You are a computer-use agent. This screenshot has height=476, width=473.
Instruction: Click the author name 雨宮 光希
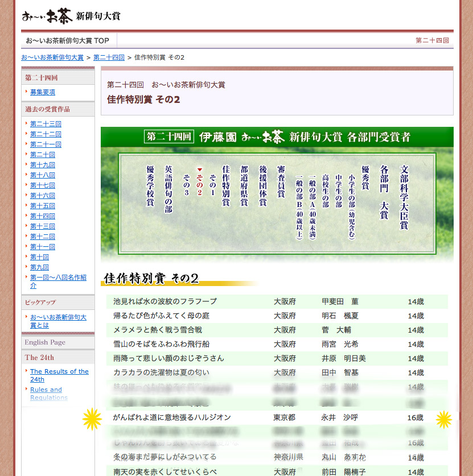click(340, 344)
